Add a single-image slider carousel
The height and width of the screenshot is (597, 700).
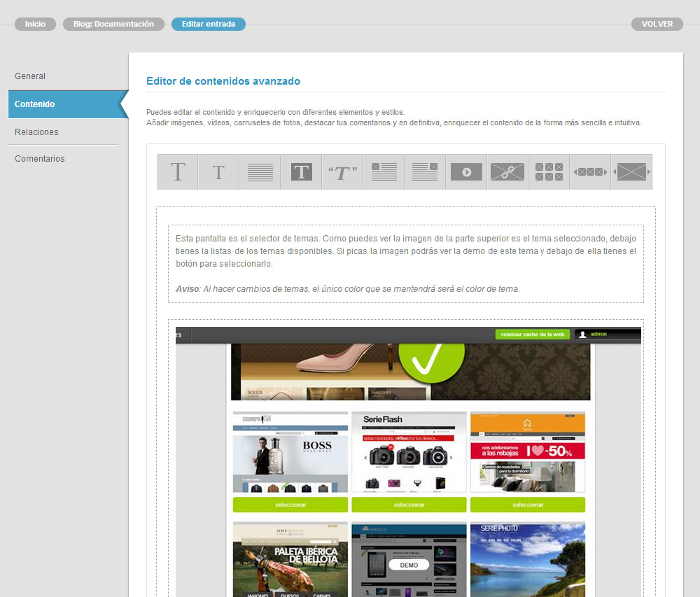tap(631, 171)
